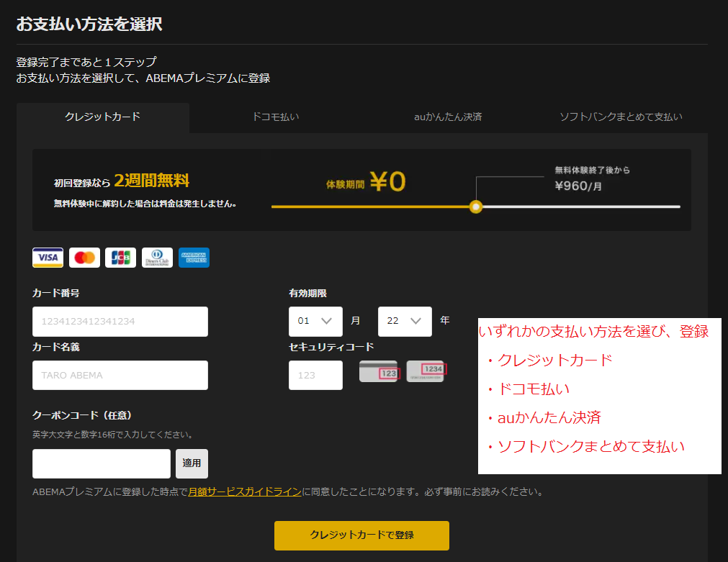Focus the カード名義 input field
The width and height of the screenshot is (728, 562).
(120, 375)
